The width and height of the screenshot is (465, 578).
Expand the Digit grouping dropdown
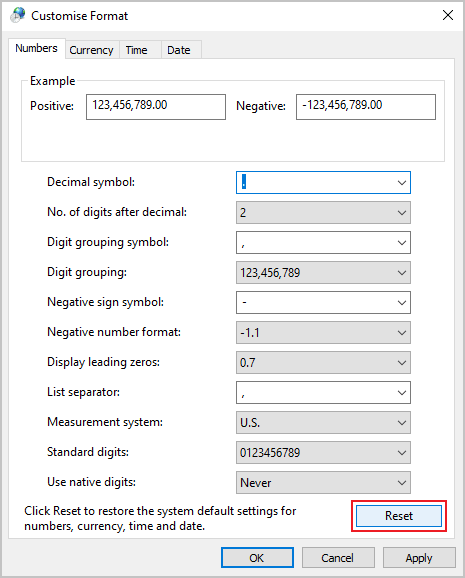[x=323, y=273]
